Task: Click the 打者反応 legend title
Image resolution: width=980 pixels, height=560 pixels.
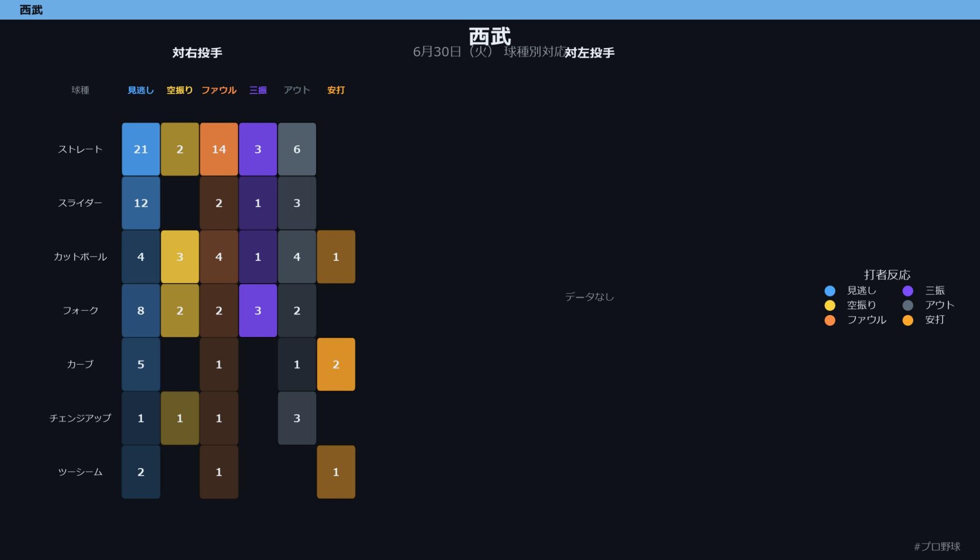Action: pyautogui.click(x=887, y=275)
